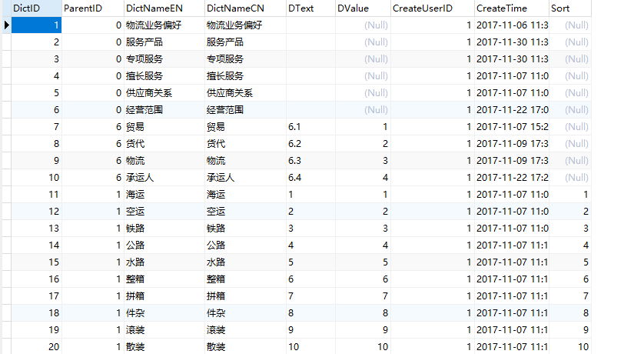Select DictID cell with value 15
Screen dimensions: 644x354
tap(36, 262)
